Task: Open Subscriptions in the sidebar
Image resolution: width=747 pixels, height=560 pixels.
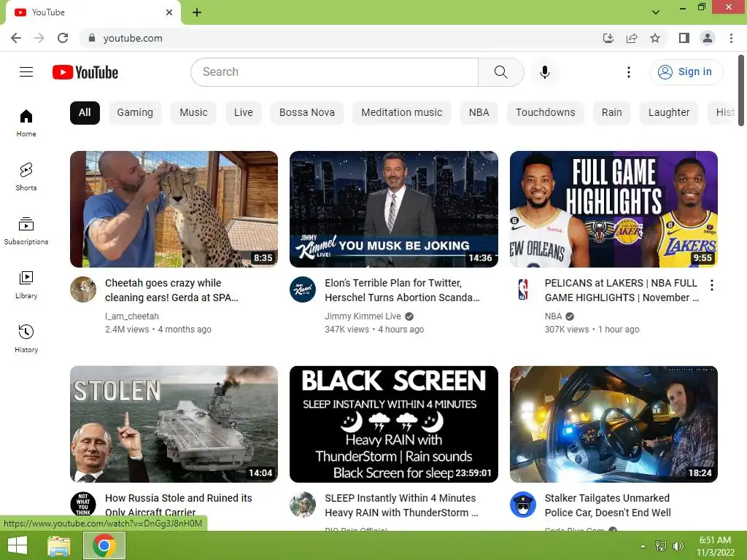Action: [26, 231]
